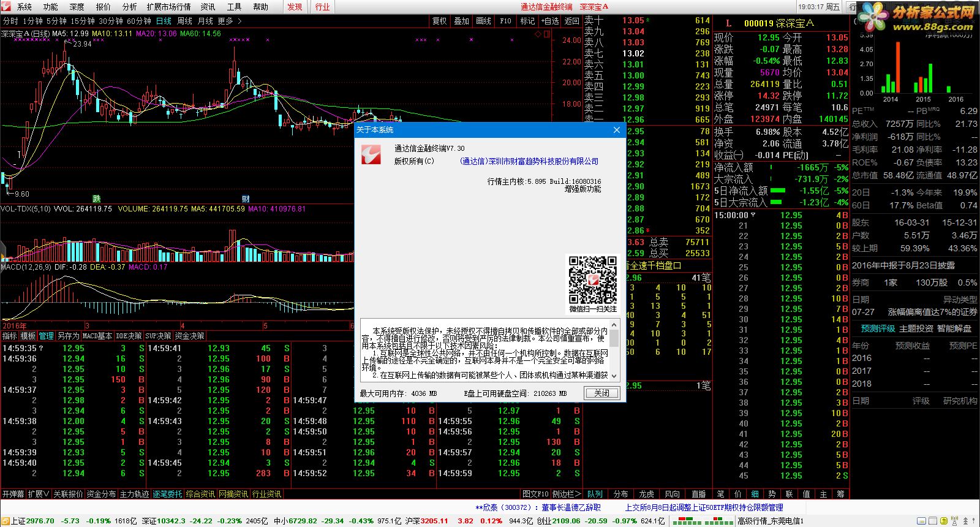Click 另存为 below chart

click(69, 336)
